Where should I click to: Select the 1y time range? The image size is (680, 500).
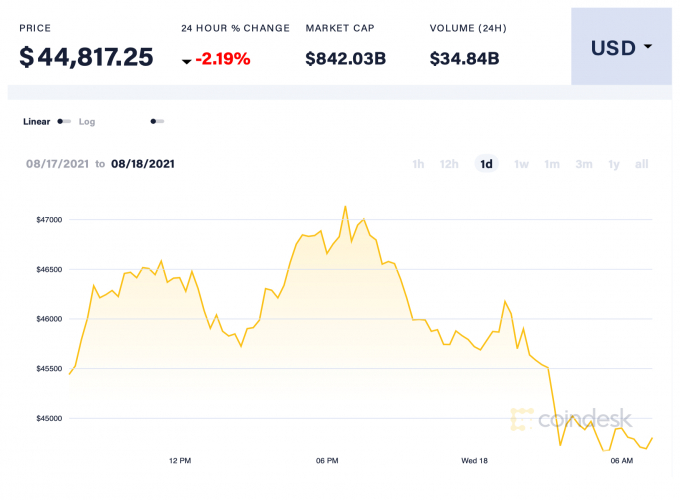point(614,164)
